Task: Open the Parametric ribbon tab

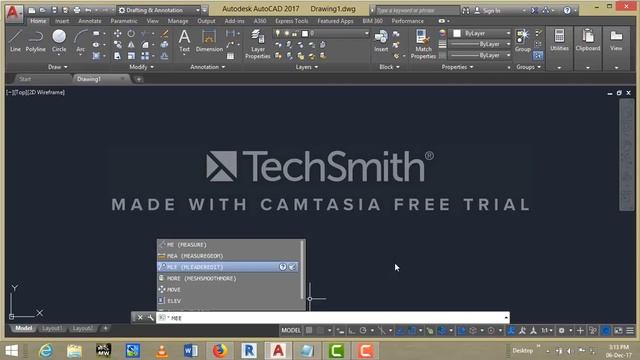Action: point(124,21)
